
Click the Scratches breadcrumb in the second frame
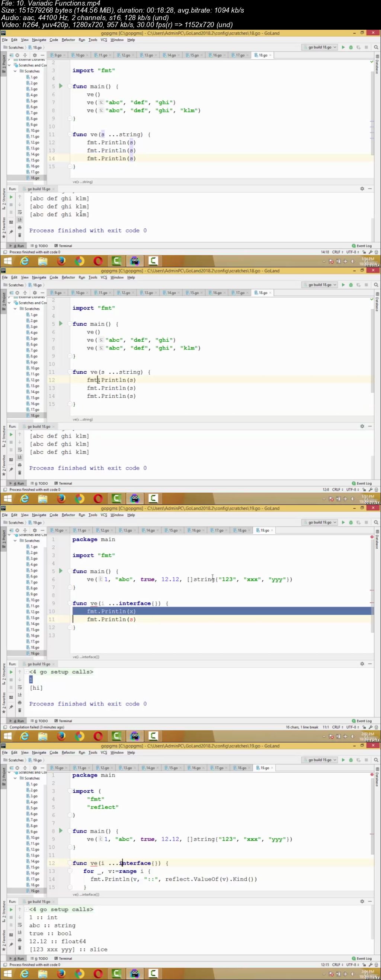(14, 285)
